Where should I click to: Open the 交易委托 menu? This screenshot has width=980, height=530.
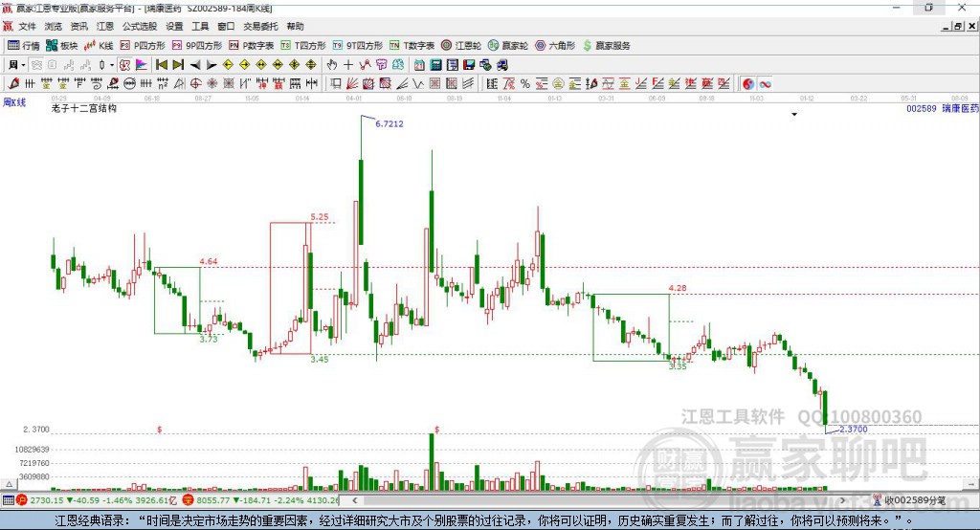[260, 26]
